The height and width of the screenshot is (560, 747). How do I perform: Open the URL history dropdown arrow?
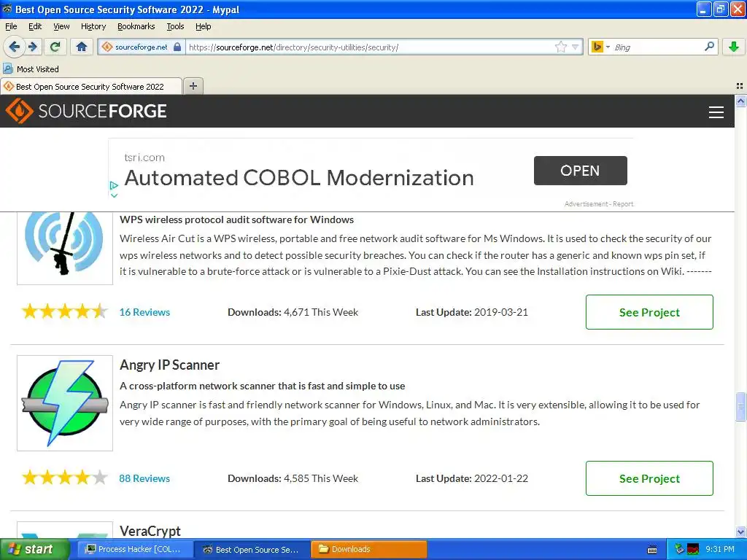point(575,47)
